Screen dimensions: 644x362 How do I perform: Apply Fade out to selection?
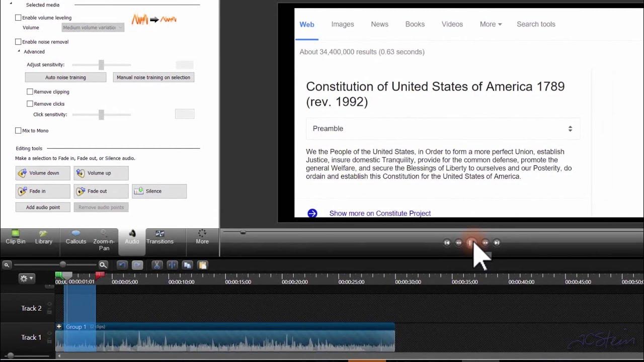101,191
